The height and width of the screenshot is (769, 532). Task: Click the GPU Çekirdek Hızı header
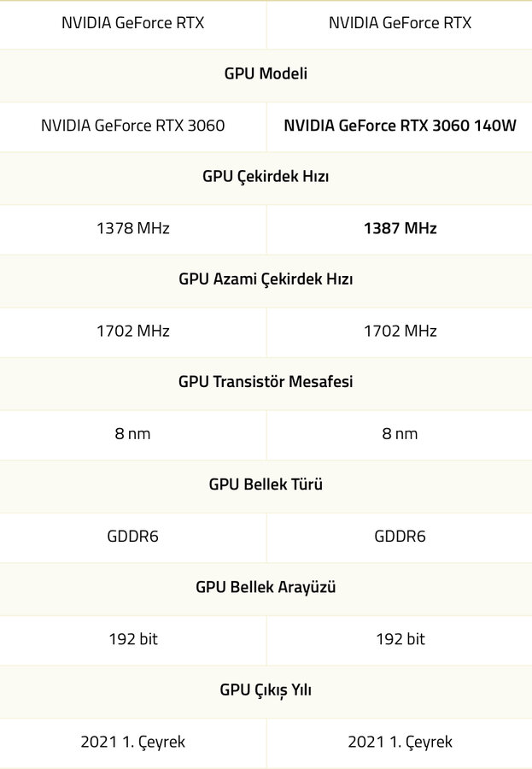coord(266,177)
